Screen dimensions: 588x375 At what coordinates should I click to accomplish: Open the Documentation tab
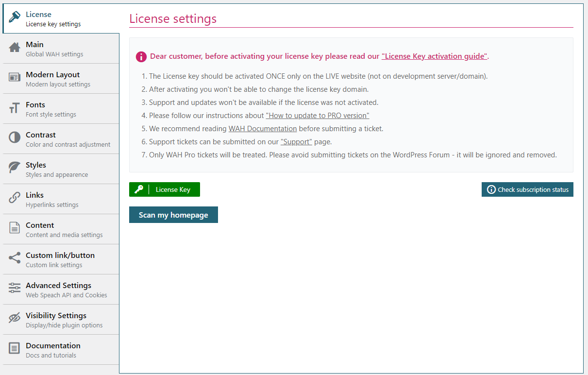tap(53, 350)
